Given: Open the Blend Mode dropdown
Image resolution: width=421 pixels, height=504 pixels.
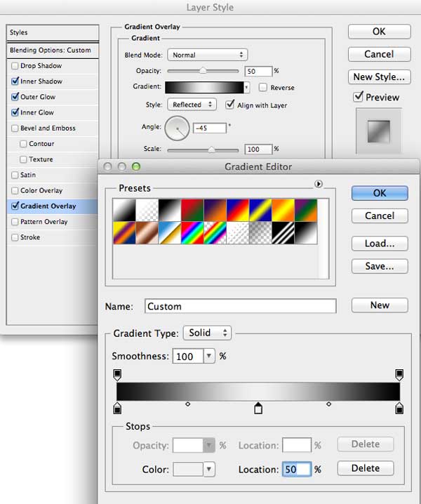Looking at the screenshot, I should tap(207, 55).
